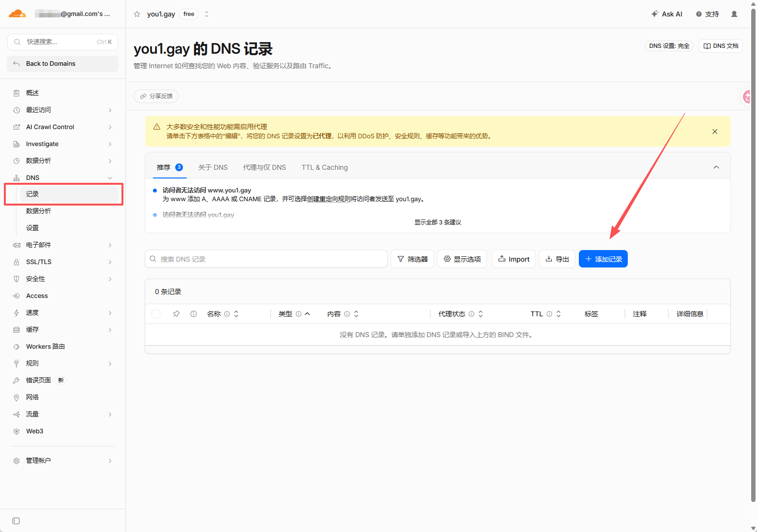The image size is (757, 532).
Task: Click the info icon next to 类型
Action: [x=299, y=314]
